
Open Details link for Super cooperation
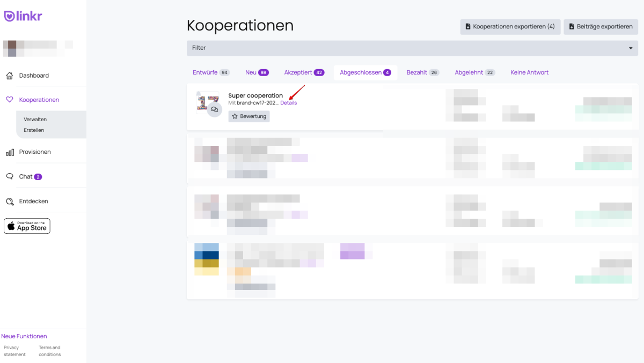[x=288, y=103]
